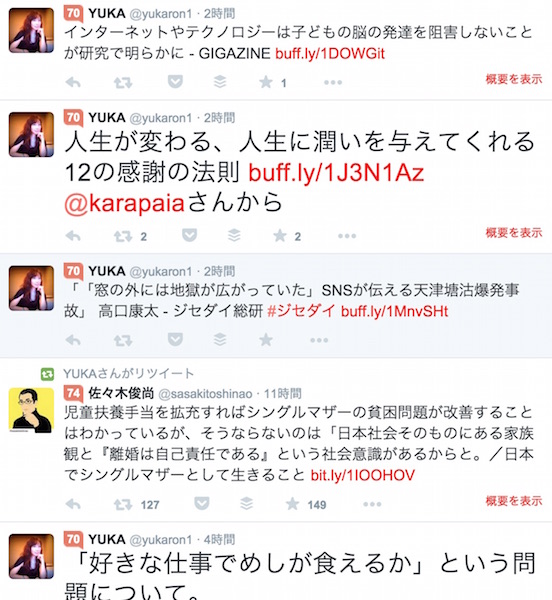This screenshot has width=552, height=600.
Task: Expand 概要を表示 on the GIGAZINE tweet
Action: pos(514,79)
